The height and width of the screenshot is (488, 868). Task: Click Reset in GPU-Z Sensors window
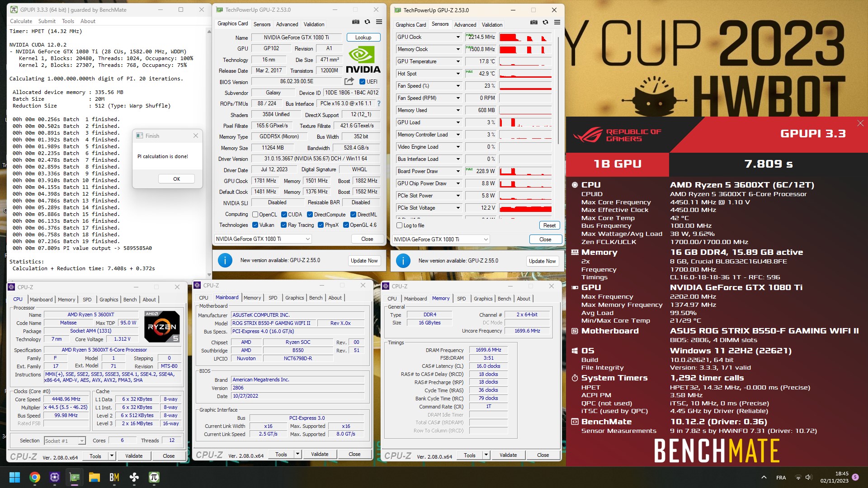(549, 225)
